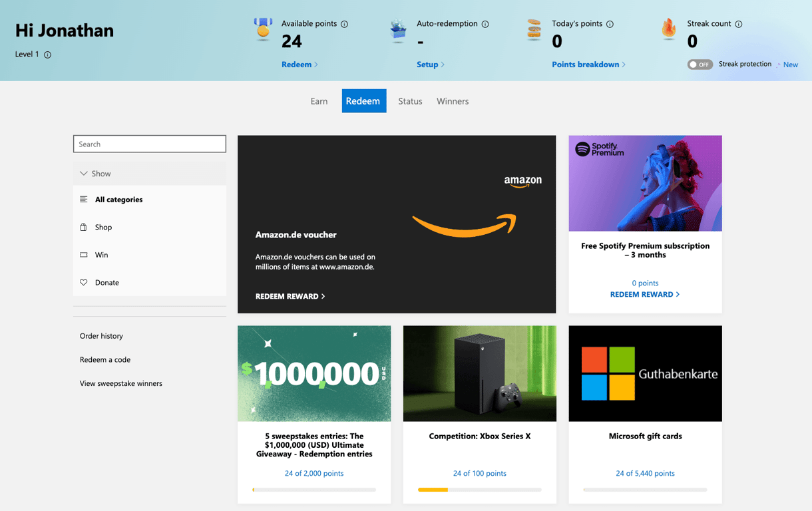This screenshot has width=812, height=511.
Task: Open the Winners tab
Action: (x=453, y=101)
